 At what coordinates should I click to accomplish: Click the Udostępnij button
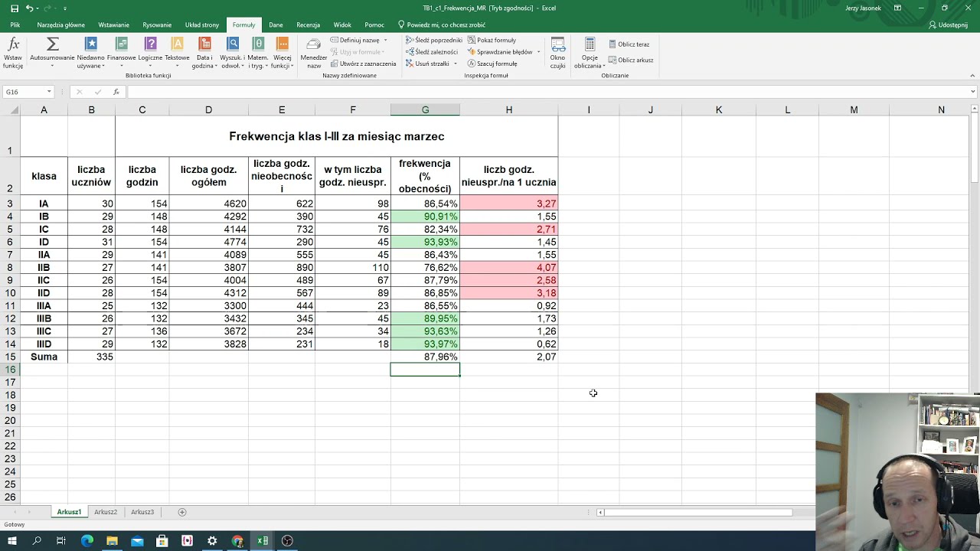948,24
